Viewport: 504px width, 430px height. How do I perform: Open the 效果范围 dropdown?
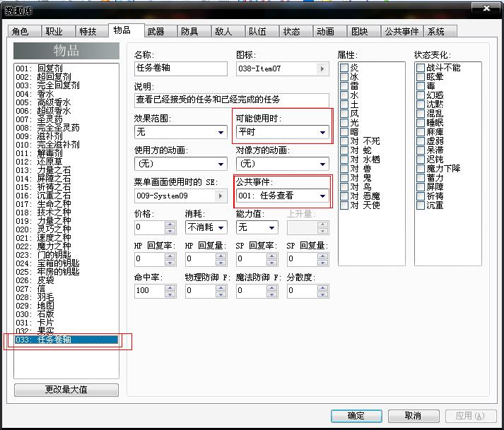[x=181, y=132]
